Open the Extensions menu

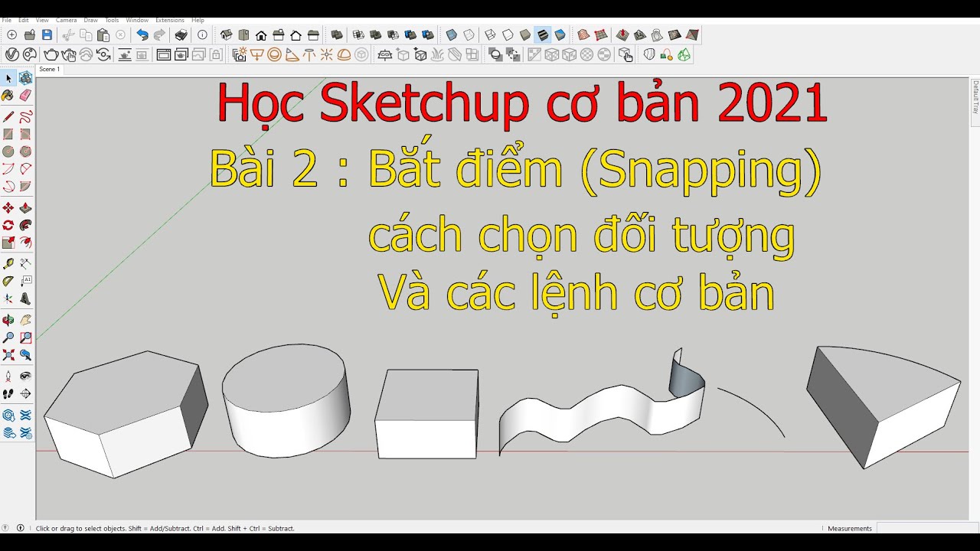click(x=170, y=20)
